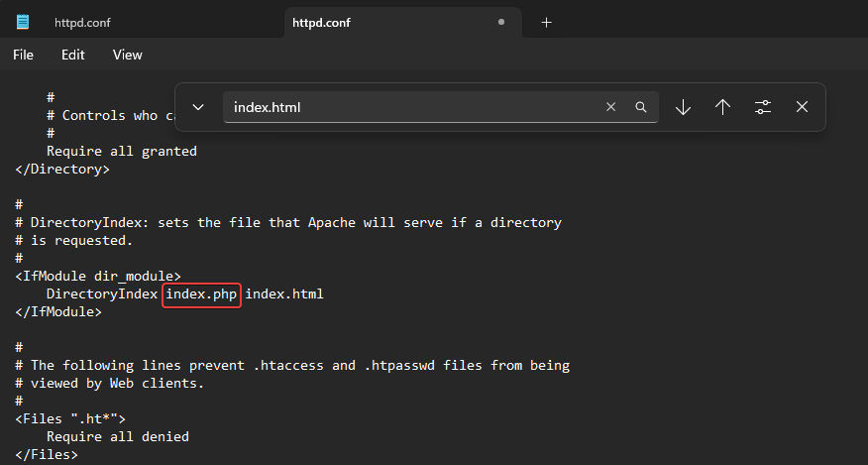Click the '# Controls who' comment line
868x465 pixels.
pos(110,115)
